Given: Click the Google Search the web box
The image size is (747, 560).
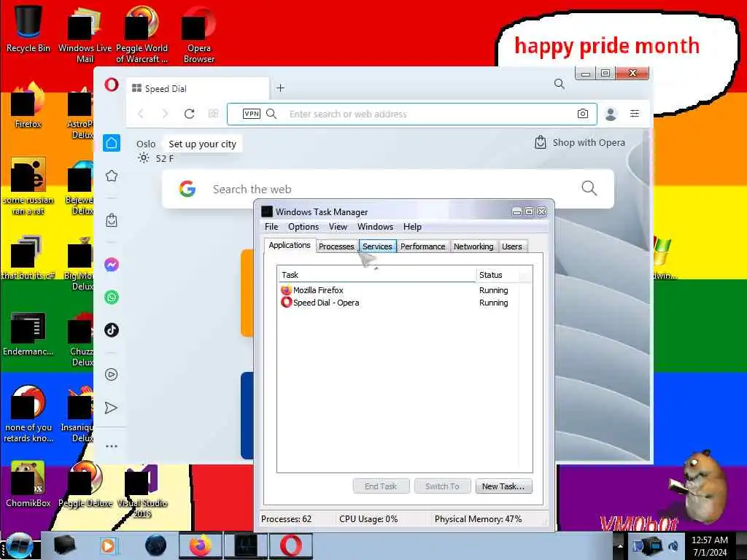Looking at the screenshot, I should (x=388, y=189).
